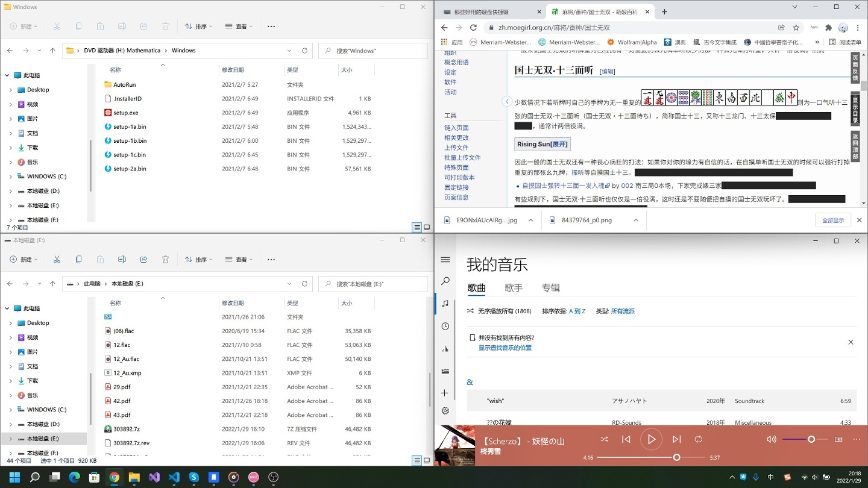Go back in Chrome browser
The width and height of the screenshot is (868, 488).
tap(444, 28)
